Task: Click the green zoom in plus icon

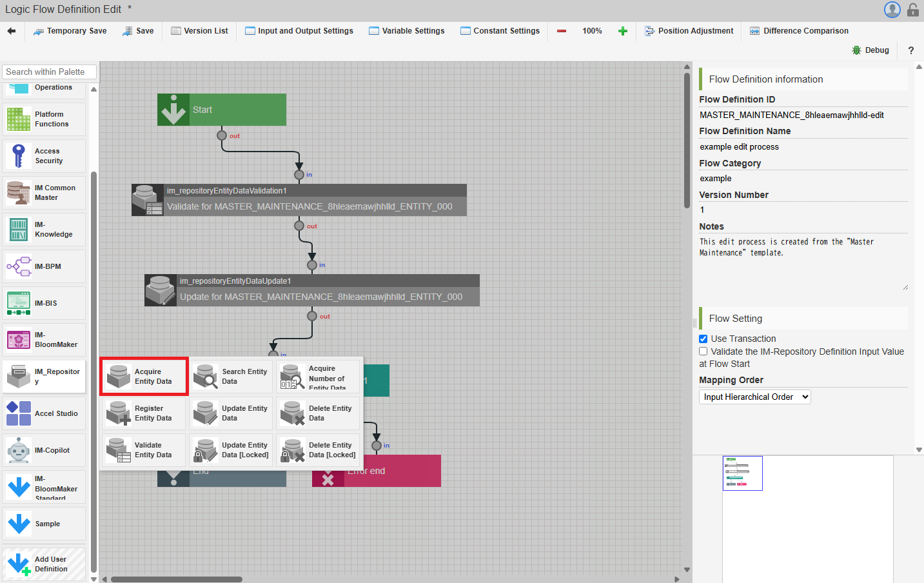Action: (622, 31)
